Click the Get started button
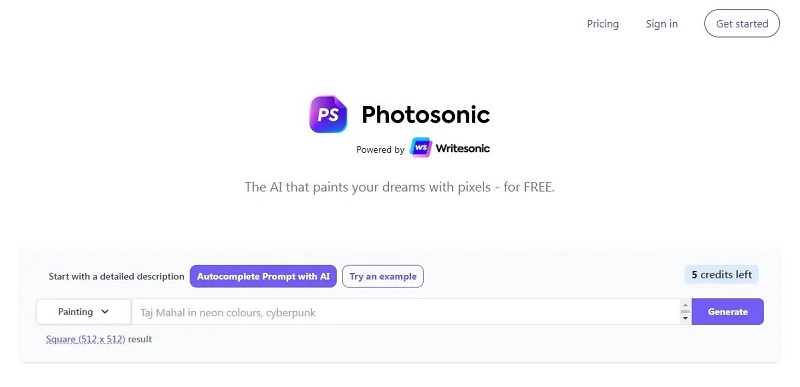The height and width of the screenshot is (387, 800). pos(742,23)
